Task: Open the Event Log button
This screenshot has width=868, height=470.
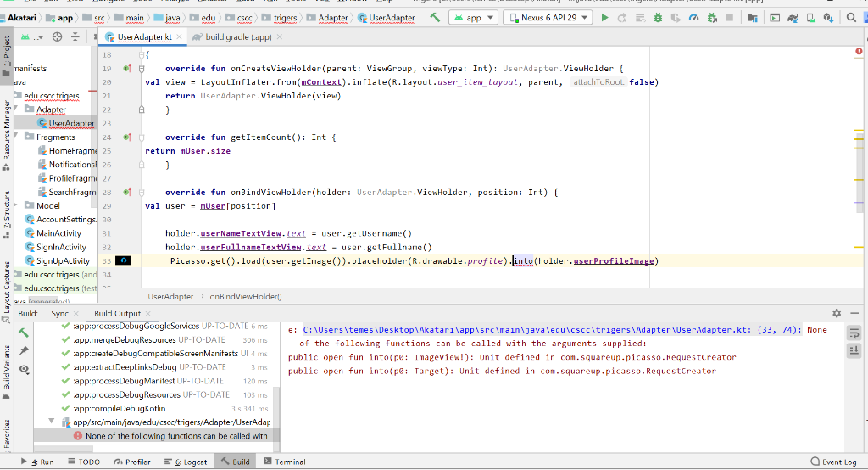Action: pos(834,462)
